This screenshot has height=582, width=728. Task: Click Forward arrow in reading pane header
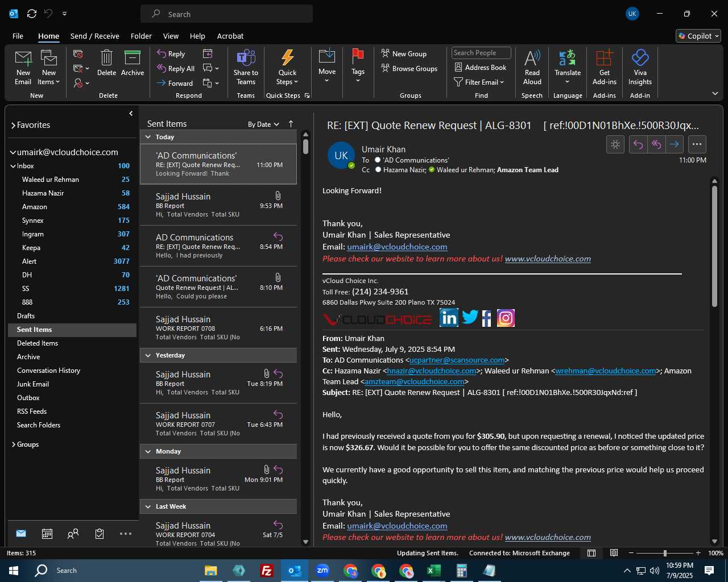coord(675,144)
